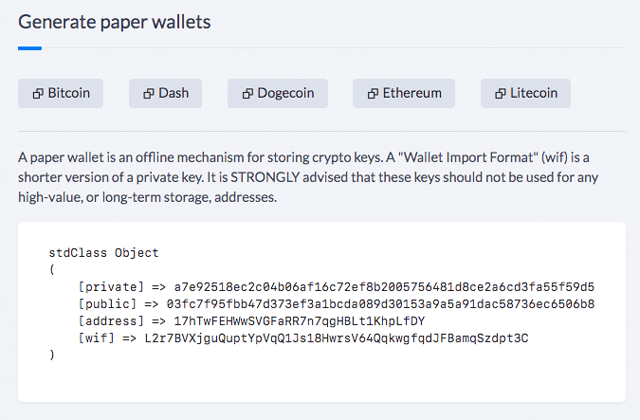Click the paper wallet description paragraph
The image size is (640, 420).
click(x=308, y=177)
